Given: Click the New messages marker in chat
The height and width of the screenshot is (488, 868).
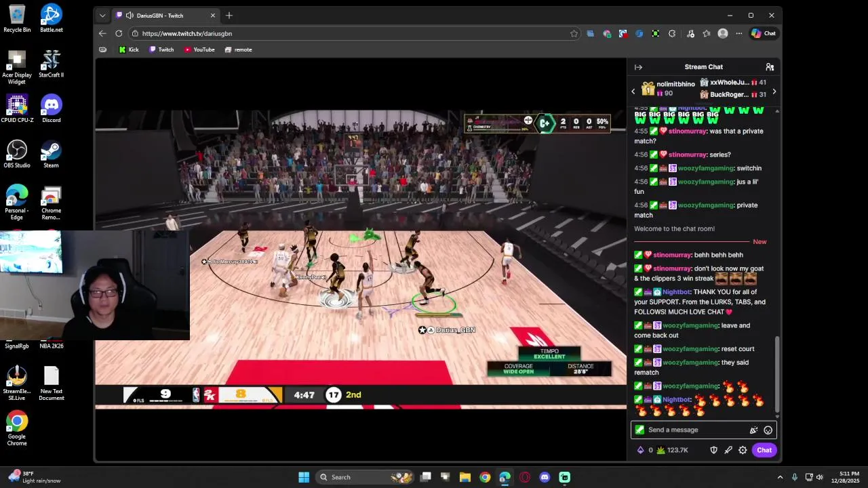Looking at the screenshot, I should [759, 242].
